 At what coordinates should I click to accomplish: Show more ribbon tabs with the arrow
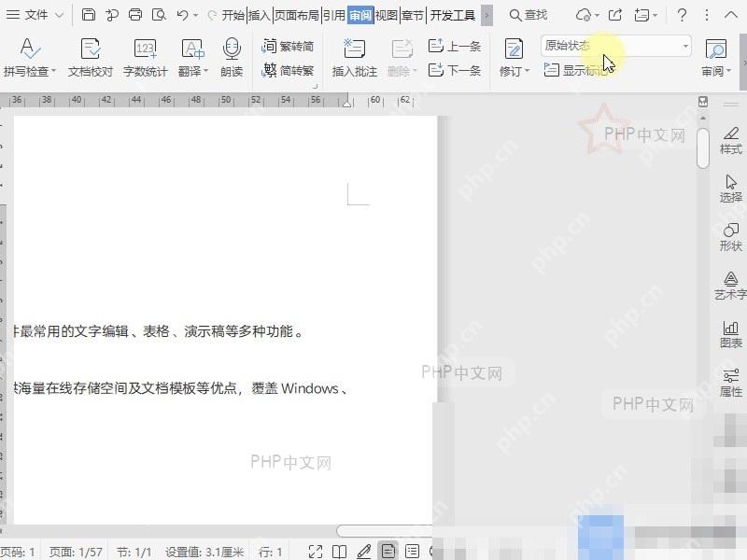(486, 15)
